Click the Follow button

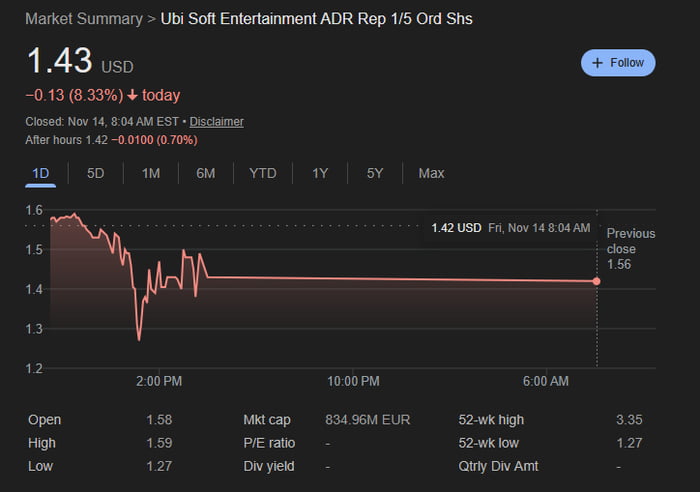click(x=618, y=62)
